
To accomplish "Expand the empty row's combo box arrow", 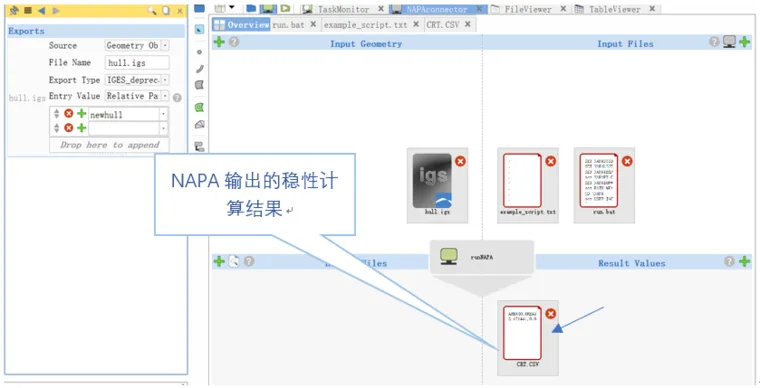I will point(164,129).
